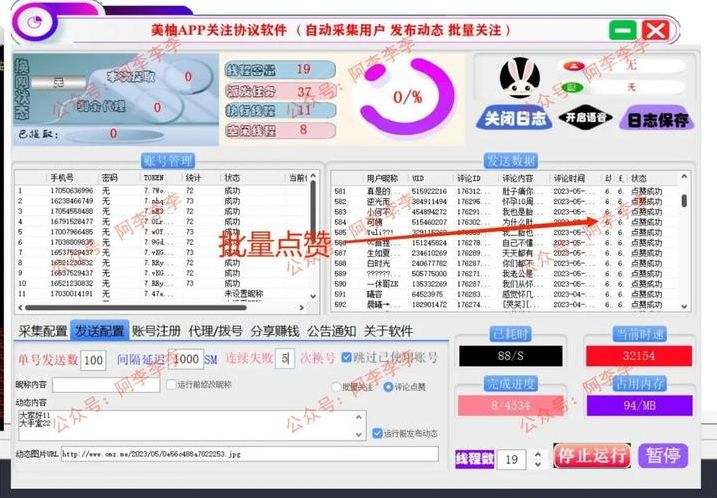Select 发送数据 row 588 白时光
The image size is (717, 498).
pos(506,263)
